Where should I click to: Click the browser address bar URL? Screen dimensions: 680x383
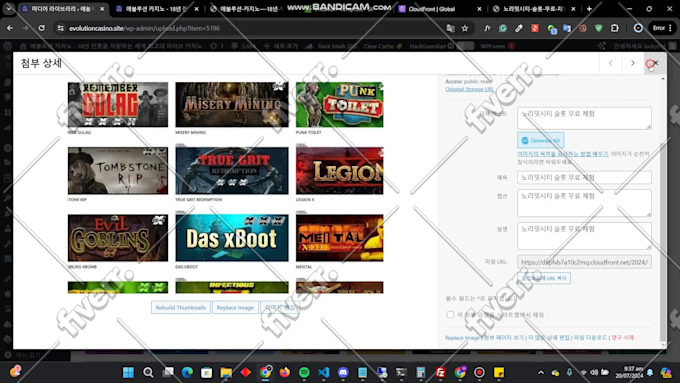point(144,28)
